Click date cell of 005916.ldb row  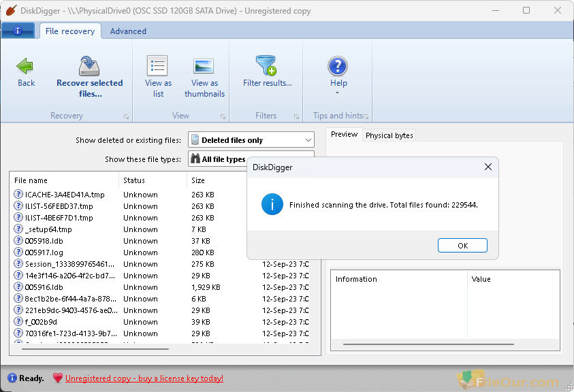(x=285, y=287)
